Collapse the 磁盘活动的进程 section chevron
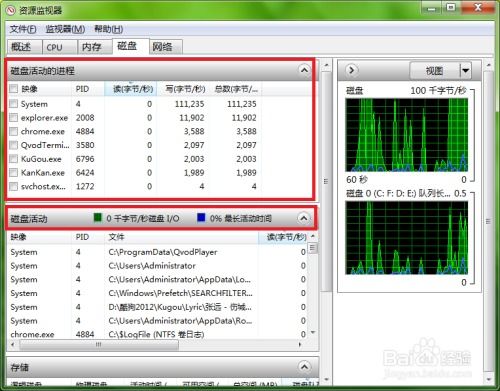This screenshot has height=391, width=500. click(x=304, y=70)
